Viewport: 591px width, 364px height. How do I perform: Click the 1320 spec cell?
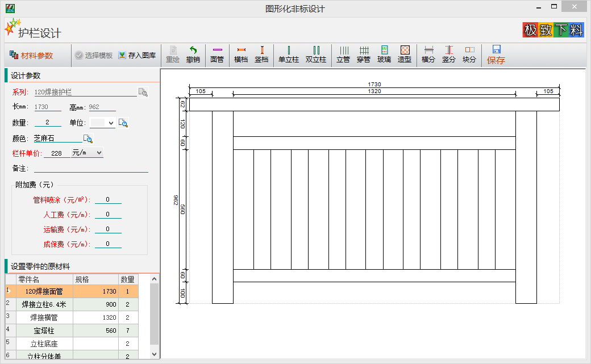tap(95, 317)
